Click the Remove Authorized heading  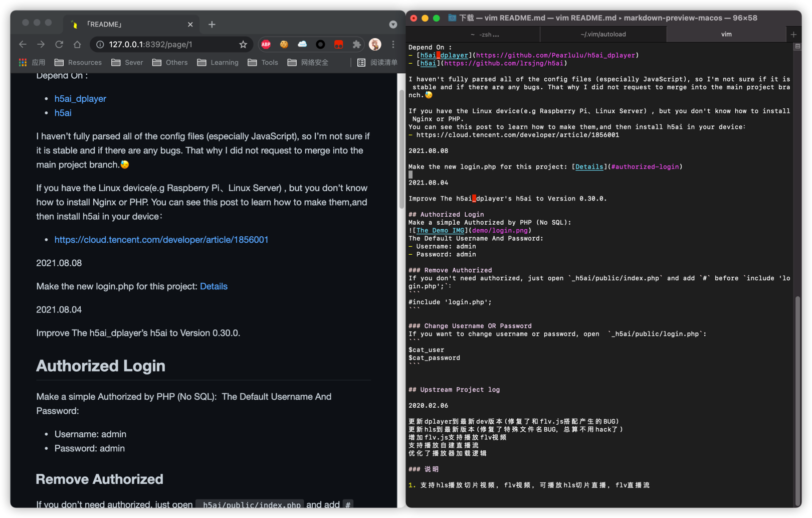point(100,479)
